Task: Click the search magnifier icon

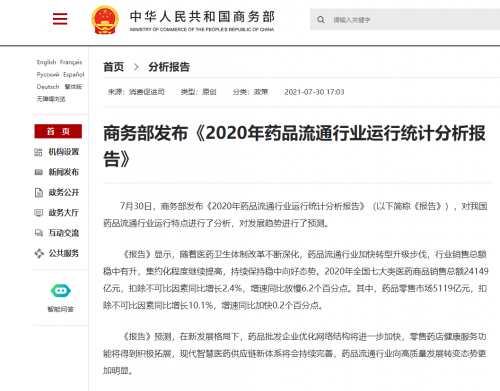Action: tap(321, 20)
